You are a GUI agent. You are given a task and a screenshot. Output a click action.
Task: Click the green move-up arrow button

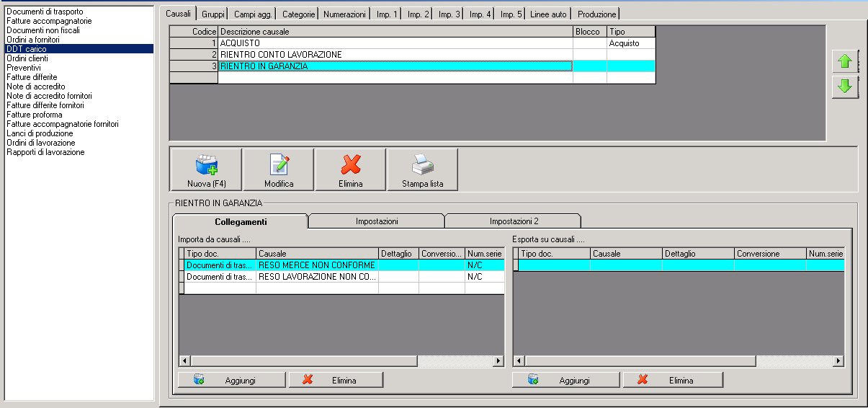tap(845, 62)
